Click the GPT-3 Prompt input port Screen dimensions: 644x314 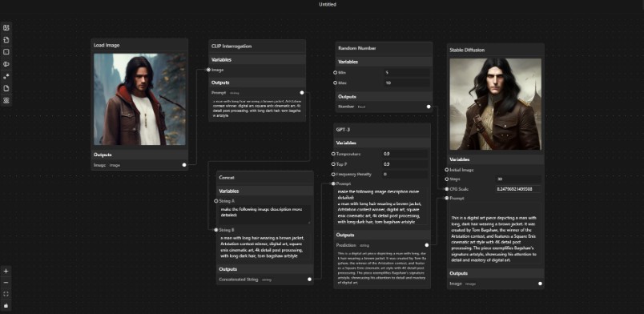coord(333,183)
